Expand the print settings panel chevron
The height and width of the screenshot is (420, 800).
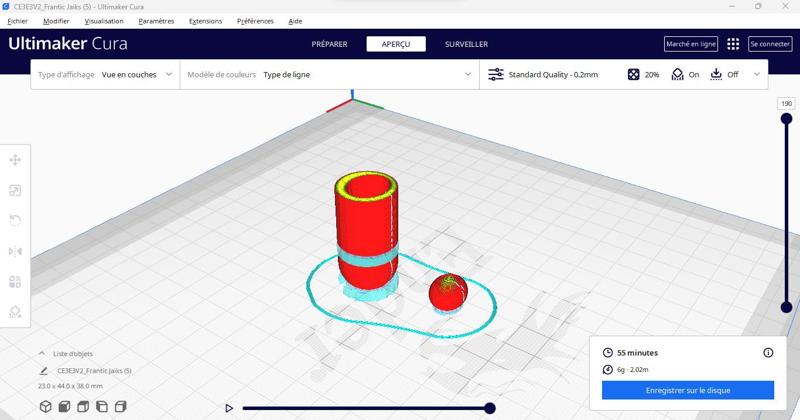(x=757, y=75)
